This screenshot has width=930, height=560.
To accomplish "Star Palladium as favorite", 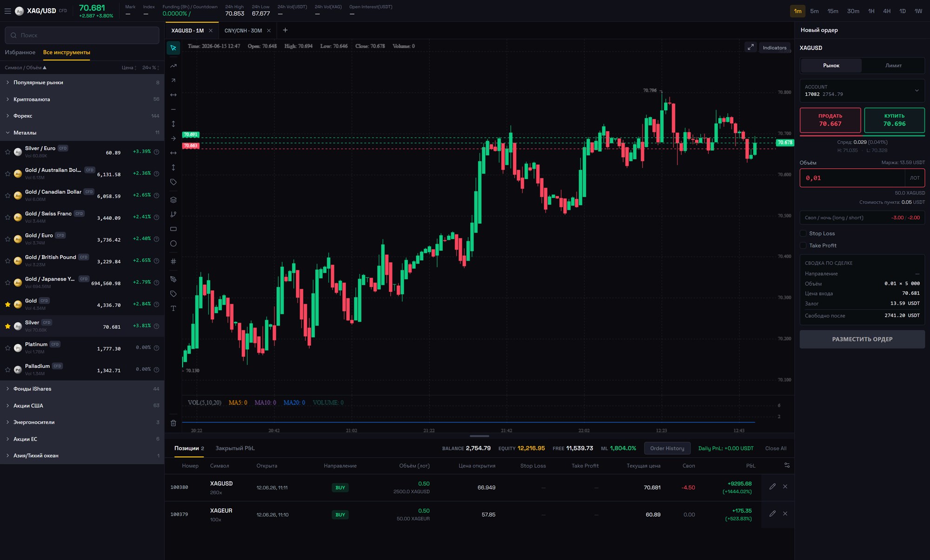I will pos(7,370).
